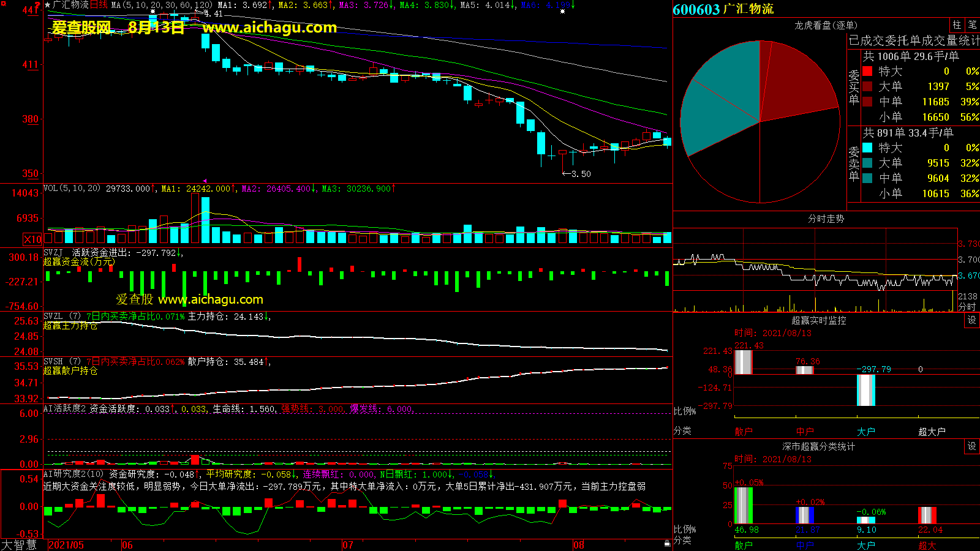Open 设 settings for 超赢实时监控 panel
The height and width of the screenshot is (551, 980).
click(x=972, y=320)
